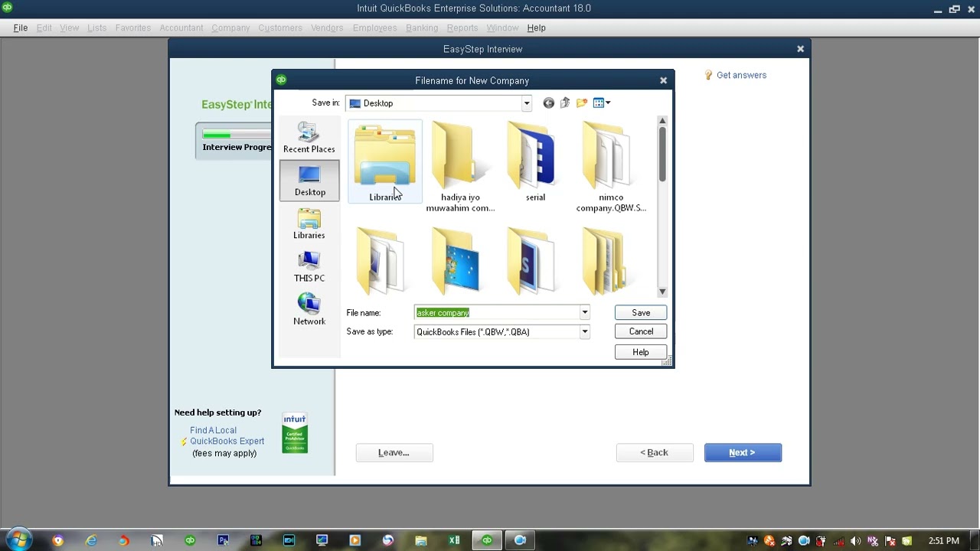Open the Get answers link
The image size is (980, 551).
(x=741, y=75)
